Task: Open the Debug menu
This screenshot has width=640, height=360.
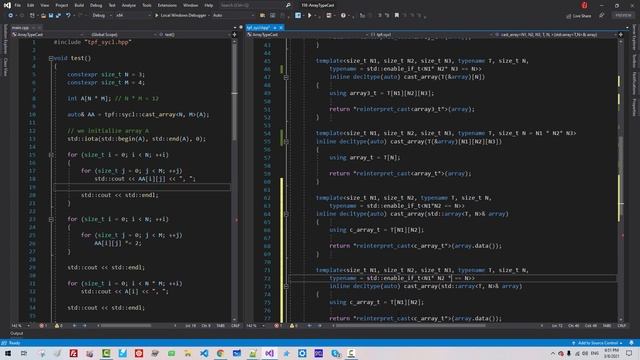Action: [96, 5]
